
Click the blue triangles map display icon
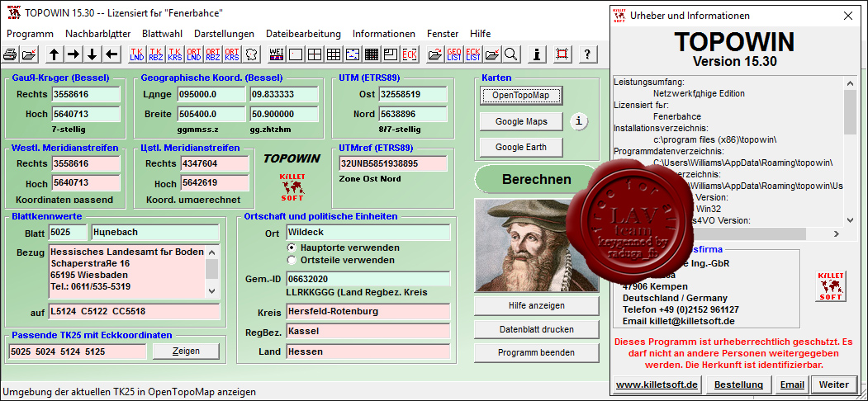[353, 54]
